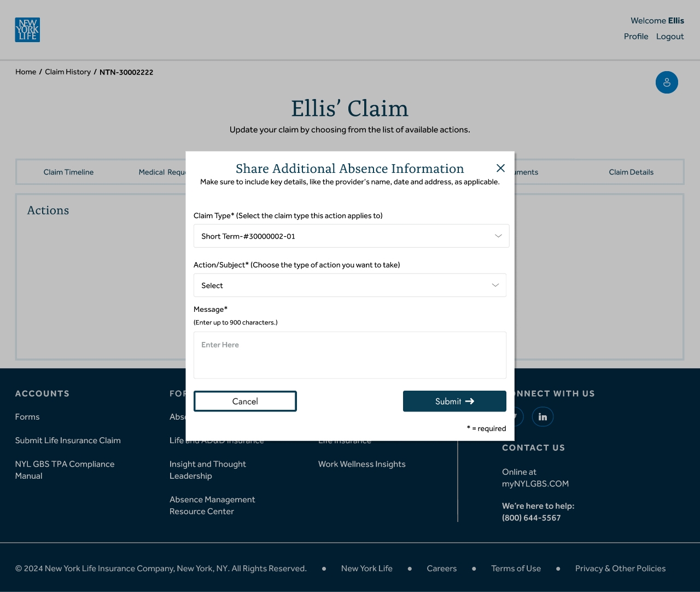Open the Submit Life Insurance Claim link
The image size is (700, 592).
[x=68, y=440]
